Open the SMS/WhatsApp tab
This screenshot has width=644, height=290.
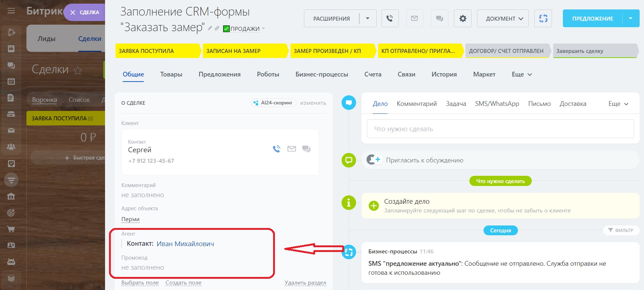497,104
